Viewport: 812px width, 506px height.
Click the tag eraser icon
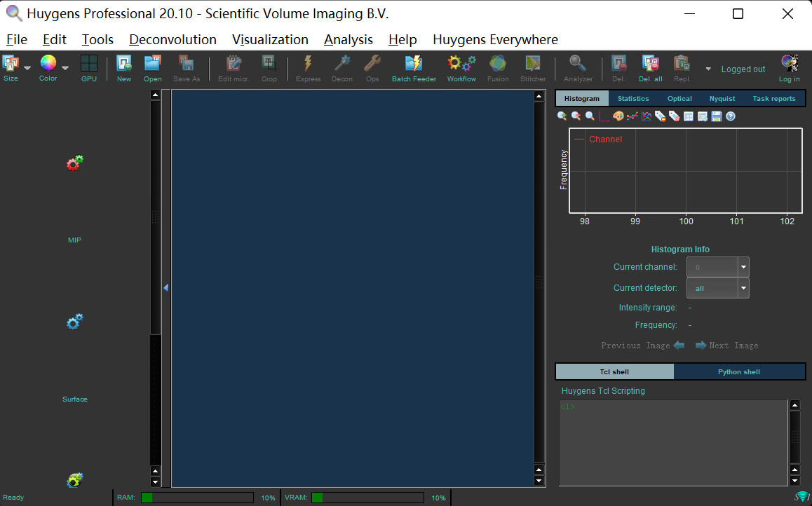tap(675, 116)
